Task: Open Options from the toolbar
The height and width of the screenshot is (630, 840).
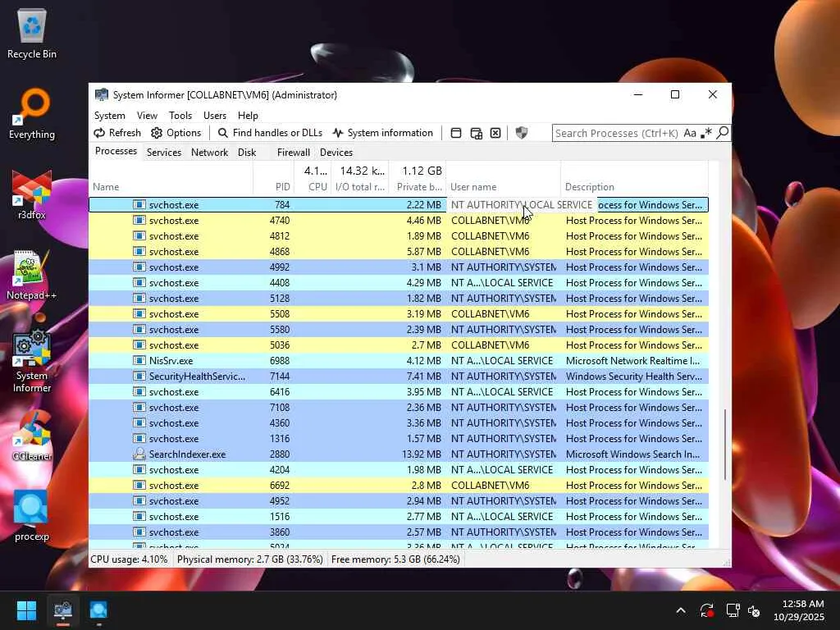Action: pyautogui.click(x=176, y=133)
